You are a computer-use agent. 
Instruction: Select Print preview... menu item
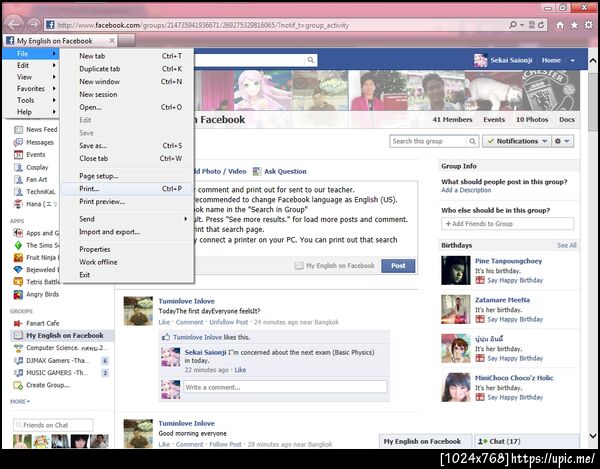tap(127, 202)
